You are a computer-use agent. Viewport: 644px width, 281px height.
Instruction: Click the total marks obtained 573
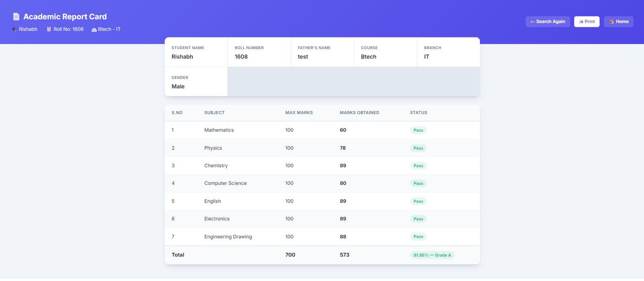point(344,255)
